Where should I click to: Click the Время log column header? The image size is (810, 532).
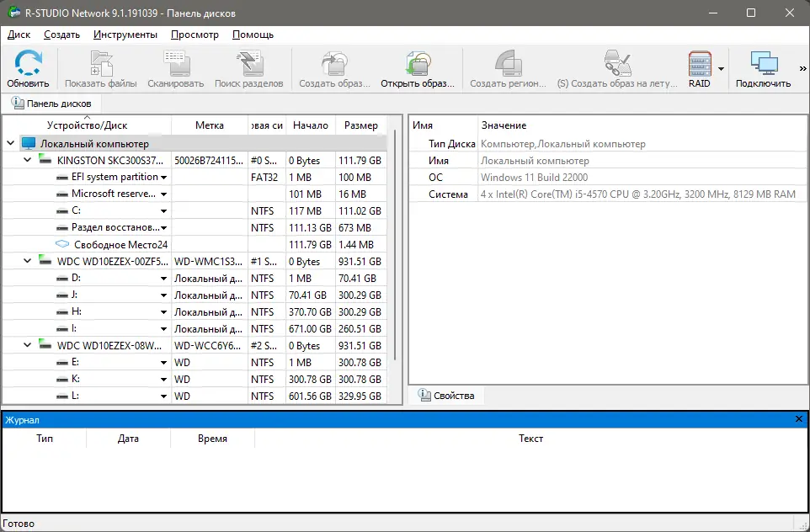(x=212, y=438)
